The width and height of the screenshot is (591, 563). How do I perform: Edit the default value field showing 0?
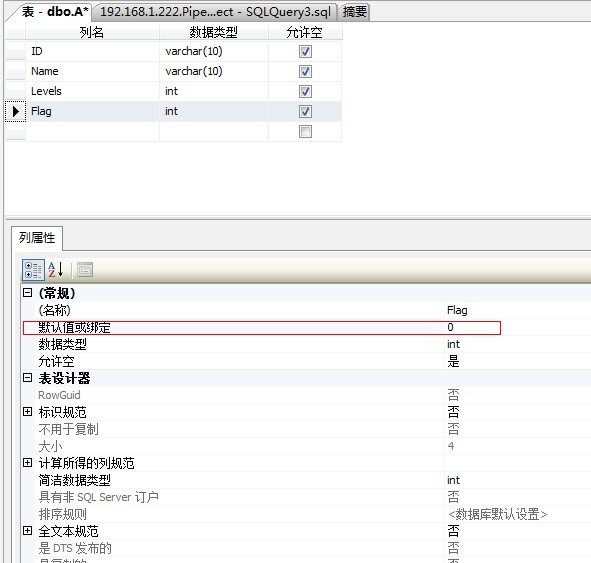pos(473,327)
